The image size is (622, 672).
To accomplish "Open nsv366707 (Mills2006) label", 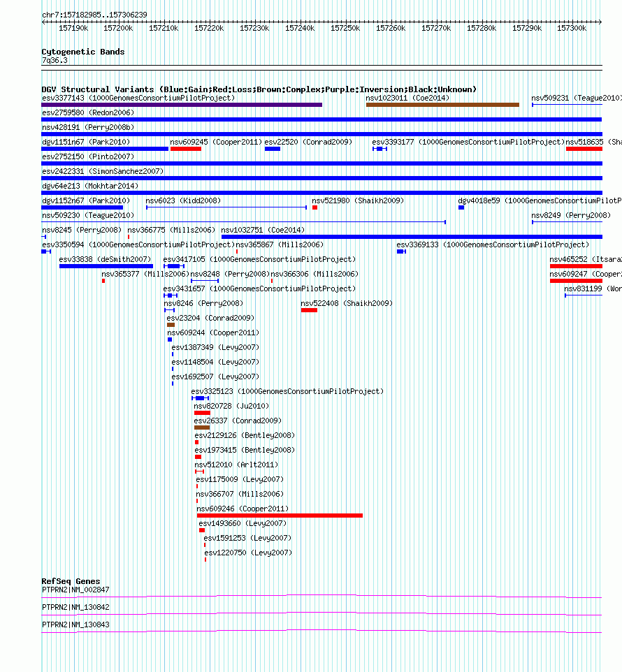I will 240,494.
